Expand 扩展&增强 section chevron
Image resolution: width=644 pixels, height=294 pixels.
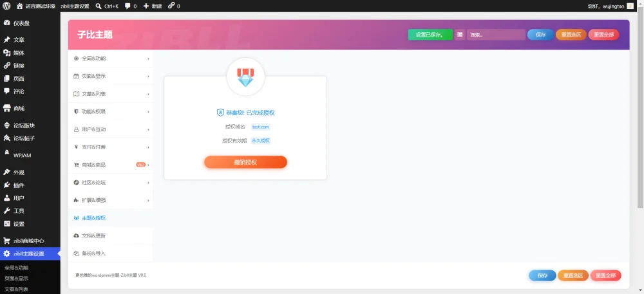tap(148, 200)
